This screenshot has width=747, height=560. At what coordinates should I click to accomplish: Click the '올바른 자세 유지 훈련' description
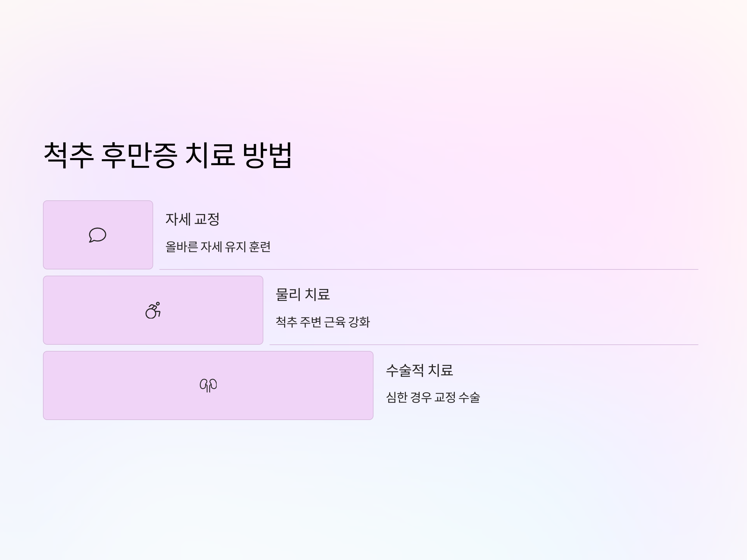[218, 247]
